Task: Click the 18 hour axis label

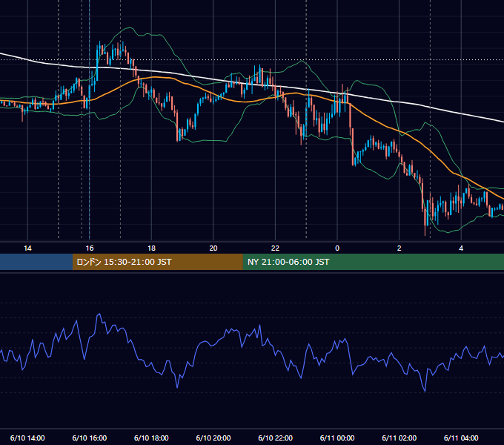Action: coord(151,248)
